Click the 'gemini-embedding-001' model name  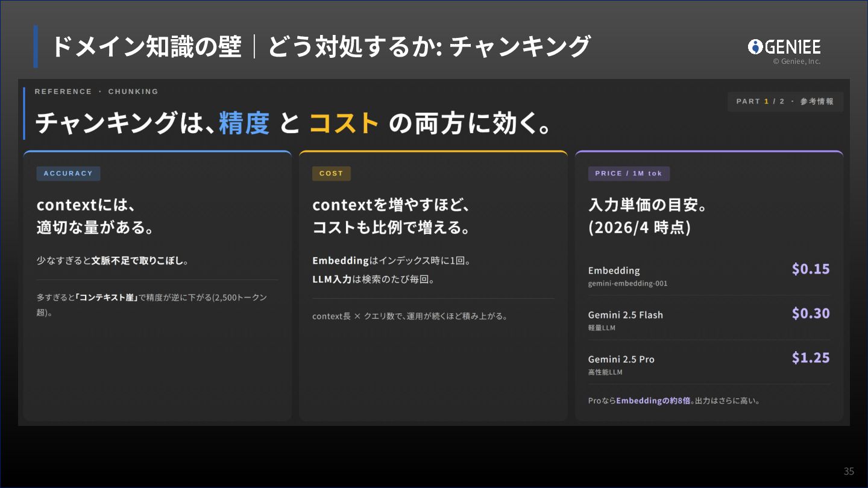[x=628, y=284]
